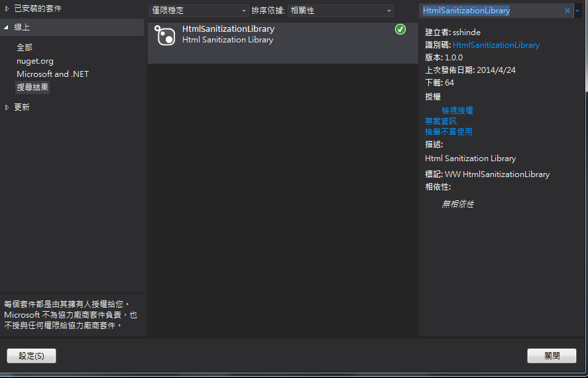Image resolution: width=588 pixels, height=378 pixels.
Task: Click the green installed checkmark icon
Action: tap(400, 29)
